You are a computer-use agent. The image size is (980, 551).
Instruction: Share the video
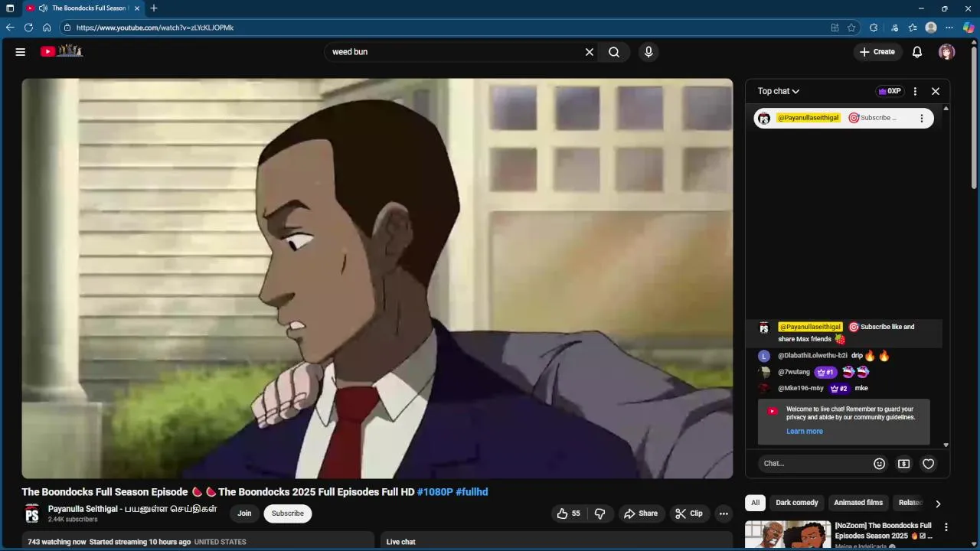[641, 514]
